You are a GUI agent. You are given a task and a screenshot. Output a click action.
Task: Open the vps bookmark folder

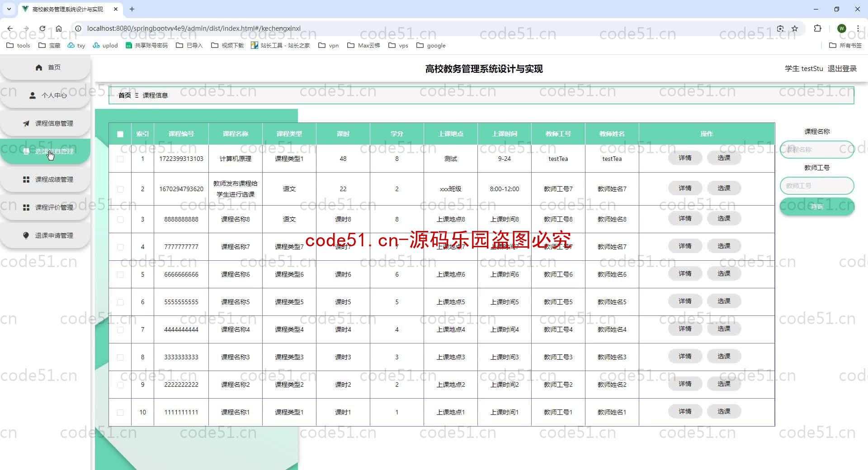pos(398,45)
